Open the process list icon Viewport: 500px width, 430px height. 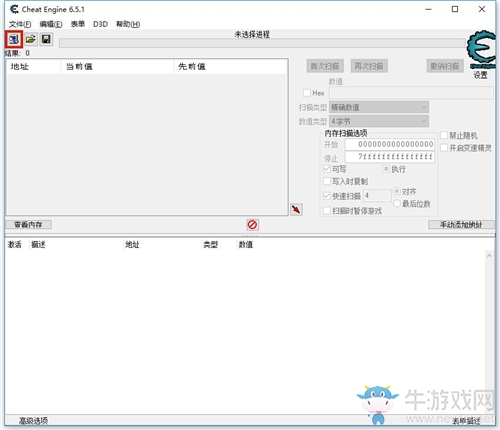[14, 39]
